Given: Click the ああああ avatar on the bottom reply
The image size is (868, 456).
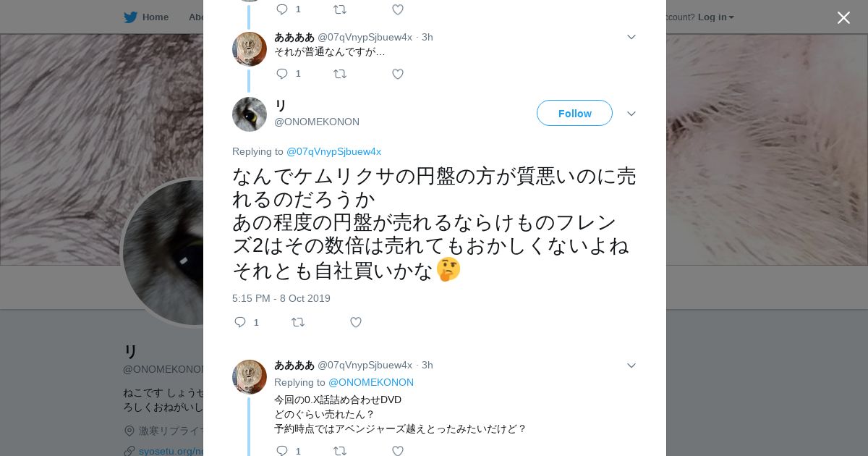Looking at the screenshot, I should 250,376.
